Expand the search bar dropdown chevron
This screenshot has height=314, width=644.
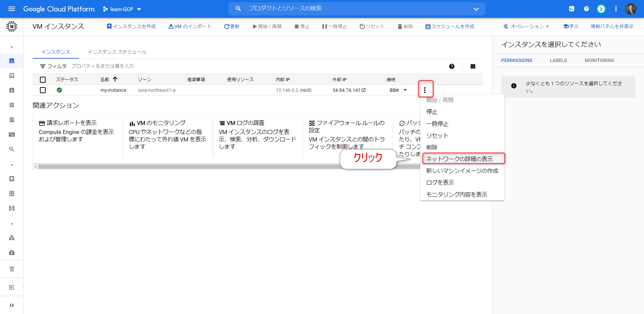[x=476, y=9]
